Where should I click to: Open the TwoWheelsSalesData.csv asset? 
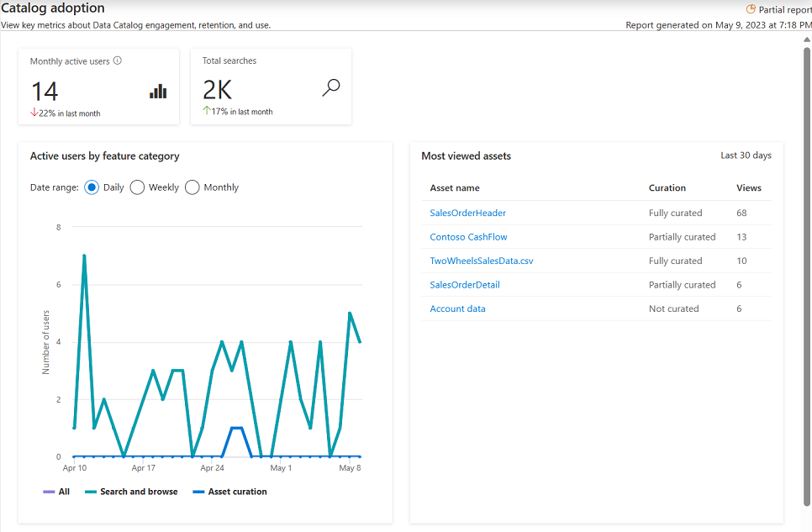point(482,261)
